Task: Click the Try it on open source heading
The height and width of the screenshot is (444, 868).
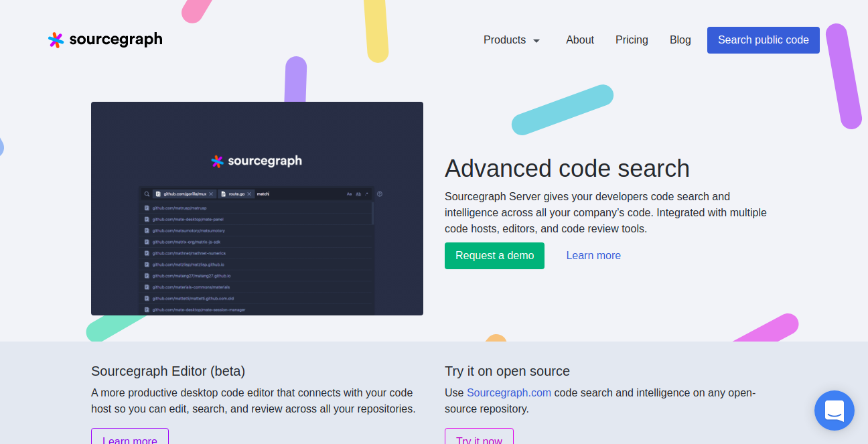Action: coord(507,371)
